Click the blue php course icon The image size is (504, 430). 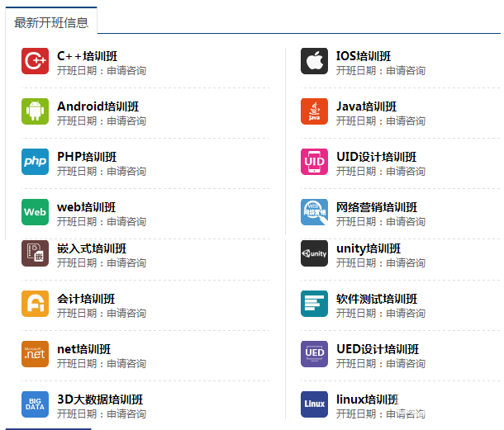(x=35, y=162)
